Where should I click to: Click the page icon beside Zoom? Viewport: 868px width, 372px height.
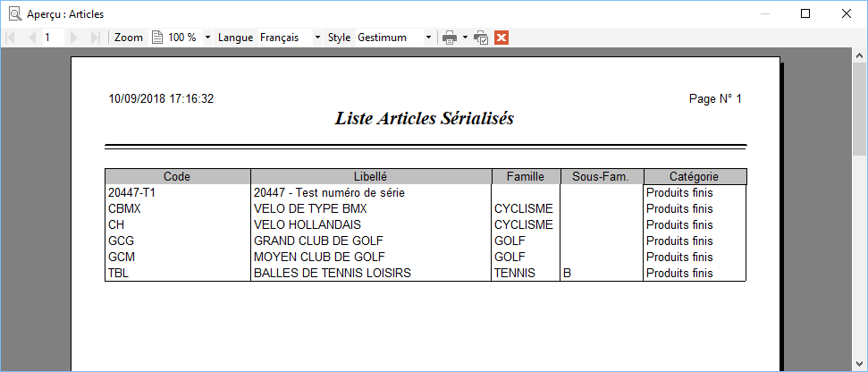[x=157, y=38]
